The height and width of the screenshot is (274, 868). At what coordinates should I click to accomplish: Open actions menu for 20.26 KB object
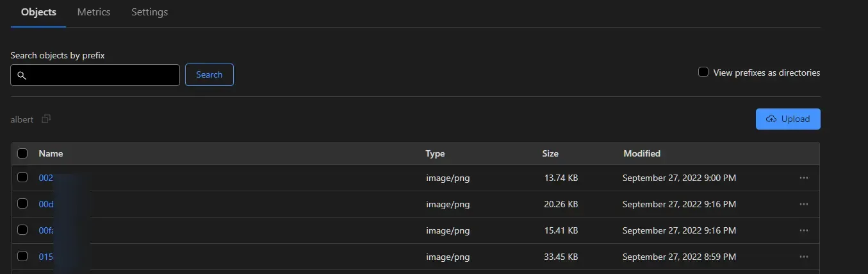coord(804,204)
